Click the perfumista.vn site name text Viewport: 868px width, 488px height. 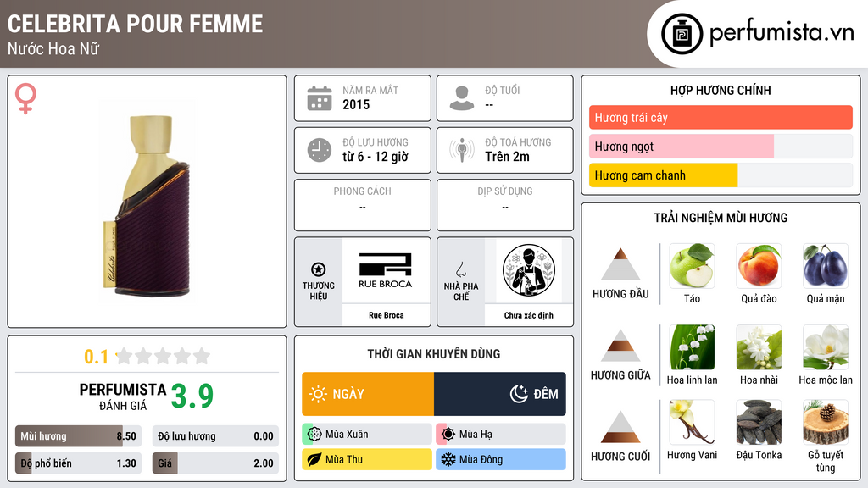(782, 32)
